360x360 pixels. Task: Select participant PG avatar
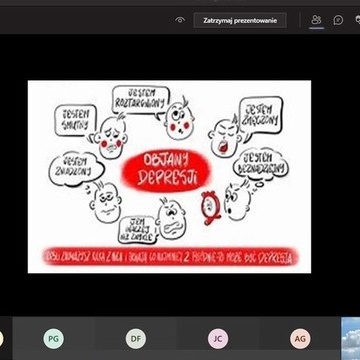tap(53, 339)
